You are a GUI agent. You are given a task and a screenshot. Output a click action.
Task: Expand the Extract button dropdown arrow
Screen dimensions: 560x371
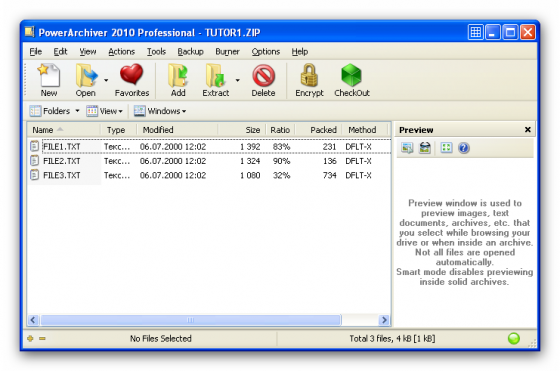[x=238, y=80]
